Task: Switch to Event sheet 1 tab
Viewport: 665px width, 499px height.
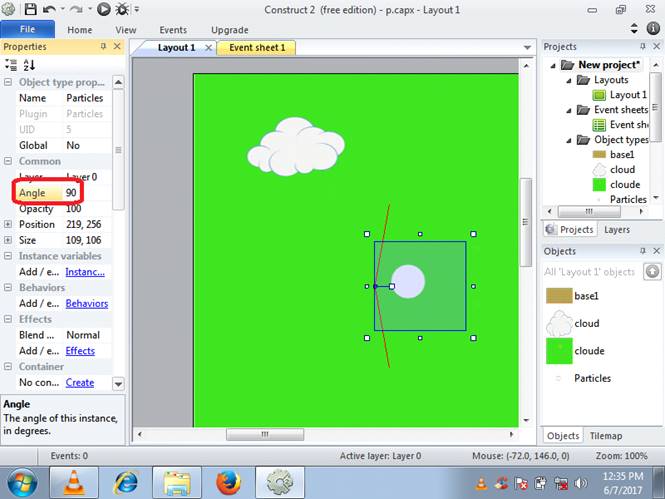Action: (x=257, y=47)
